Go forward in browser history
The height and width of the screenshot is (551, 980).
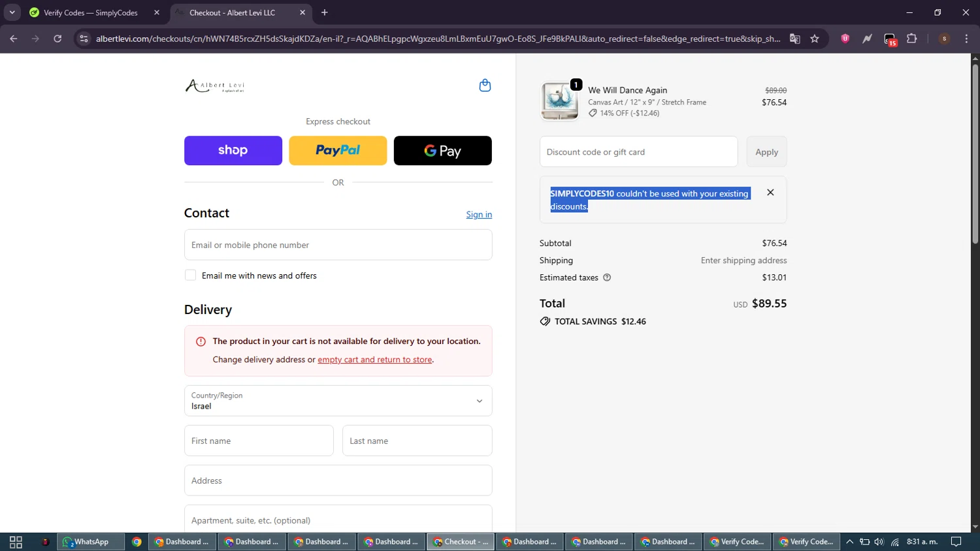tap(35, 39)
